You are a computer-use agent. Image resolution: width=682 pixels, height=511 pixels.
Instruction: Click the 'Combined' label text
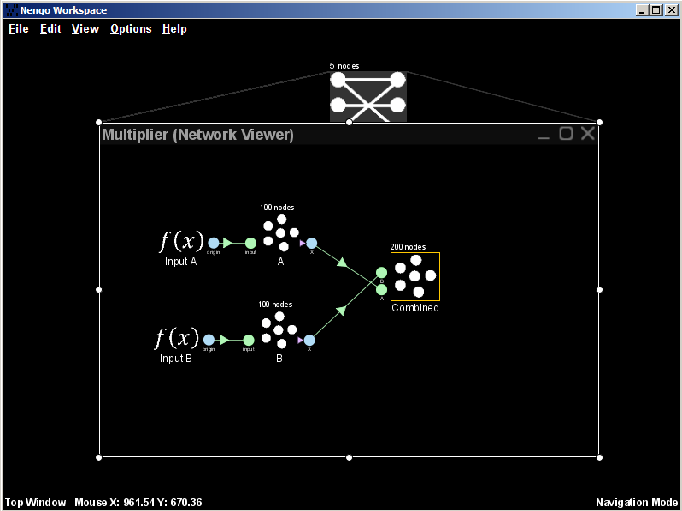point(415,307)
